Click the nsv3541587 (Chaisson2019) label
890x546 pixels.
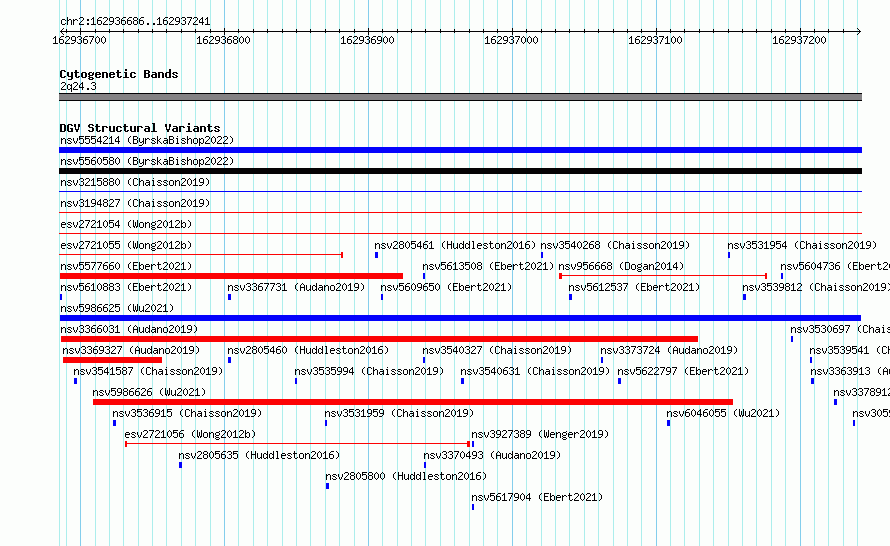pyautogui.click(x=148, y=371)
